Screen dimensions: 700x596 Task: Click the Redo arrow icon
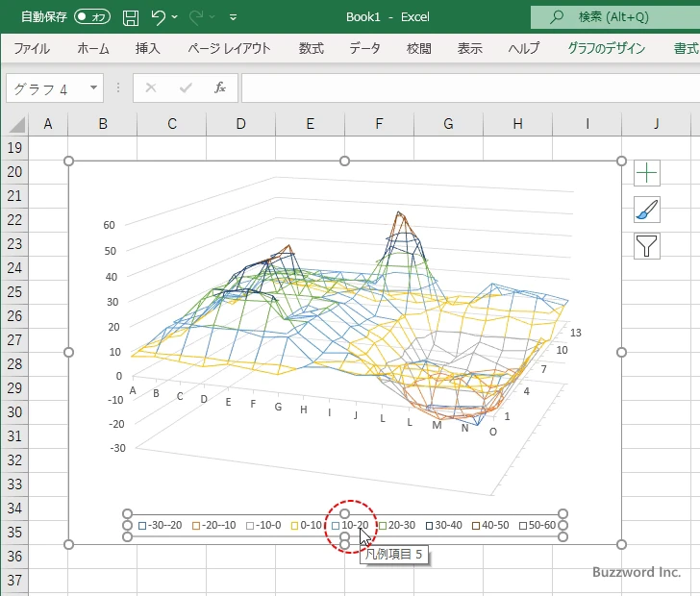tap(195, 17)
